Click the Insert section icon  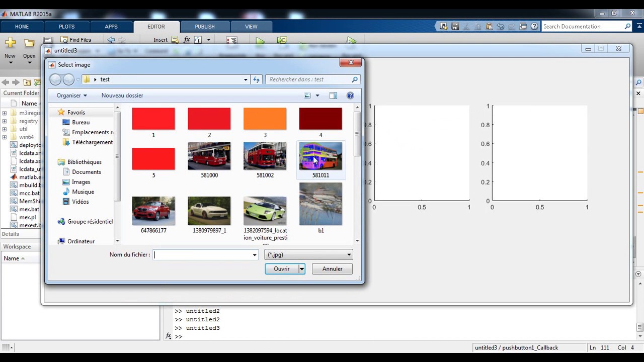tap(175, 40)
